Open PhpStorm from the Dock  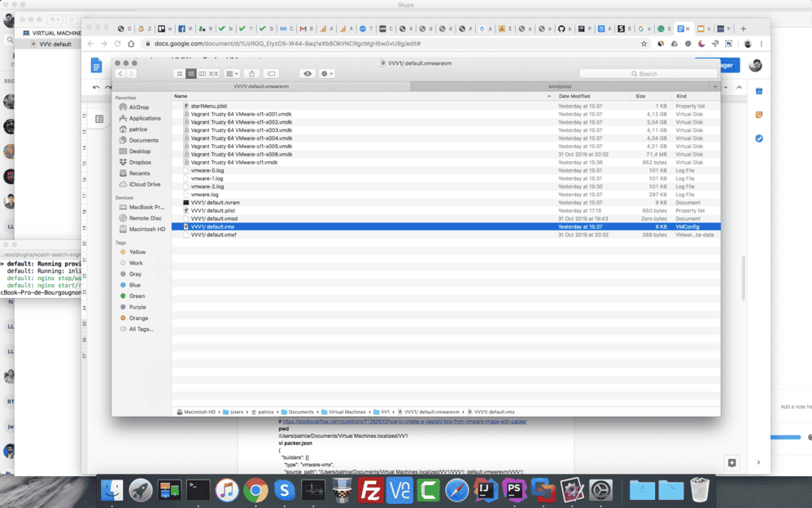(x=514, y=490)
